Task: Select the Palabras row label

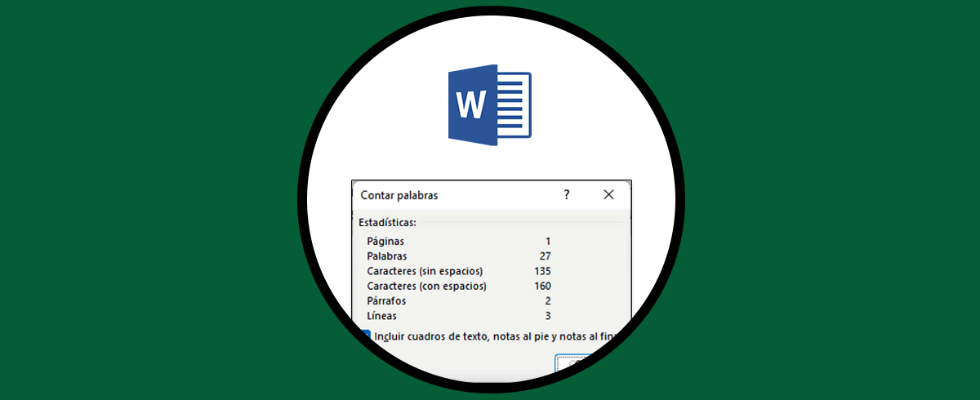Action: click(388, 256)
